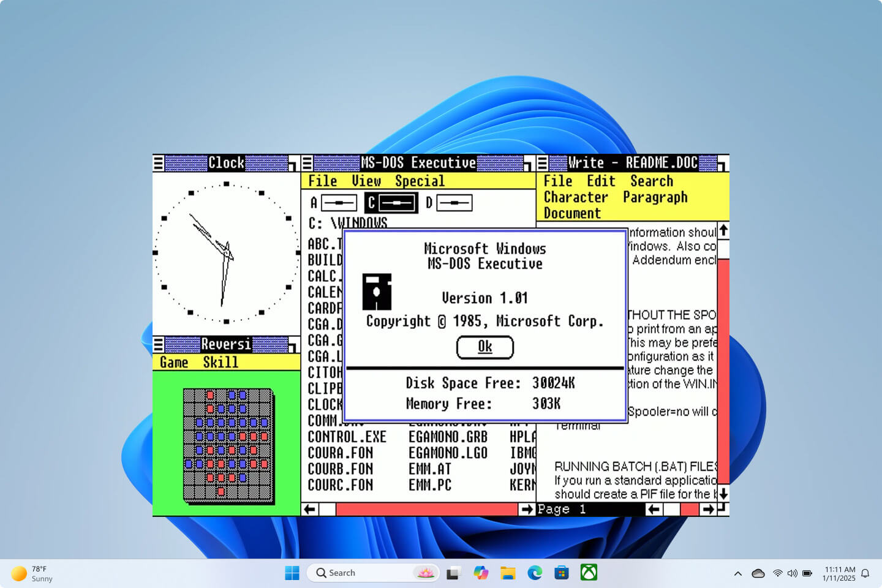Open the View menu in MS-DOS Executive
Viewport: 882px width, 588px height.
[x=366, y=181]
